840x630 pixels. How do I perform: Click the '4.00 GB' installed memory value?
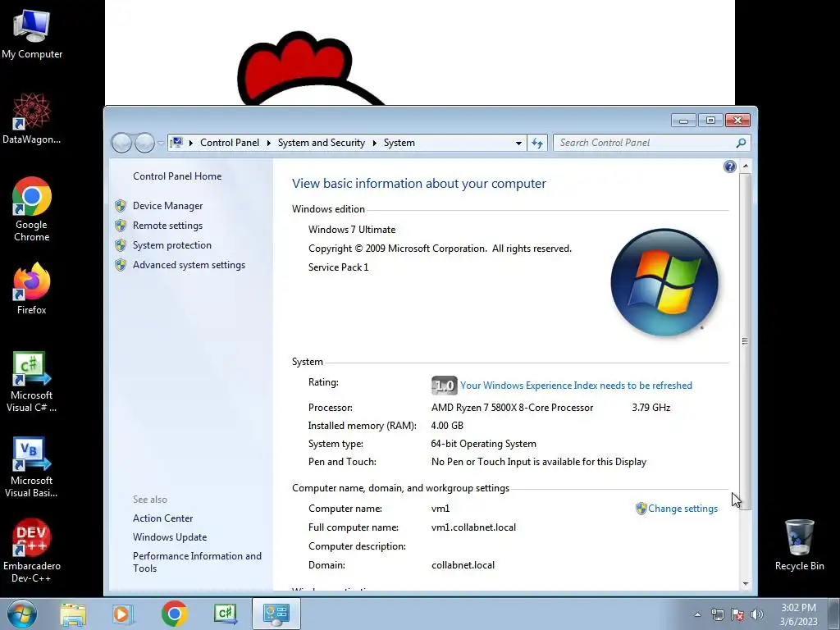447,426
